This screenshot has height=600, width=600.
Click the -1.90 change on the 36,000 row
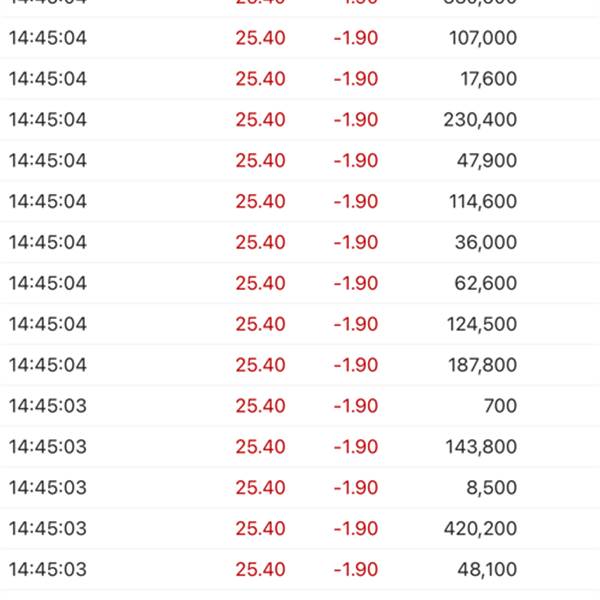coord(355,243)
